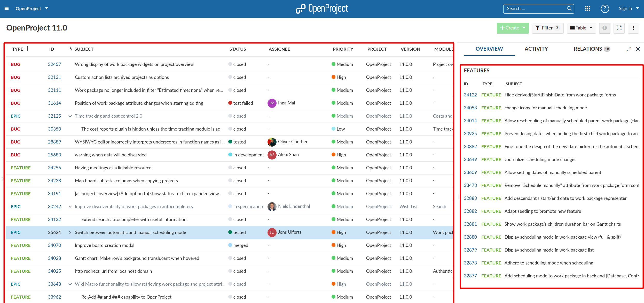Toggle the main navigation hamburger menu
This screenshot has height=303, width=644.
[6, 8]
